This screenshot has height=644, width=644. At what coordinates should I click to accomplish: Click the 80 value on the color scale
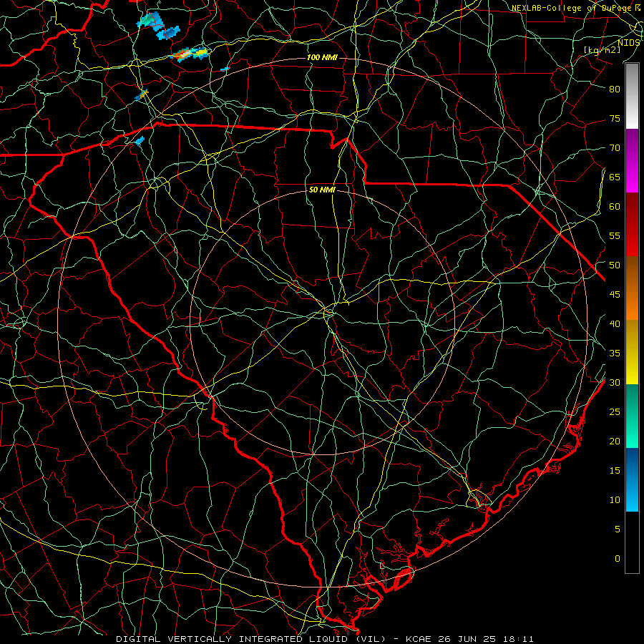615,89
